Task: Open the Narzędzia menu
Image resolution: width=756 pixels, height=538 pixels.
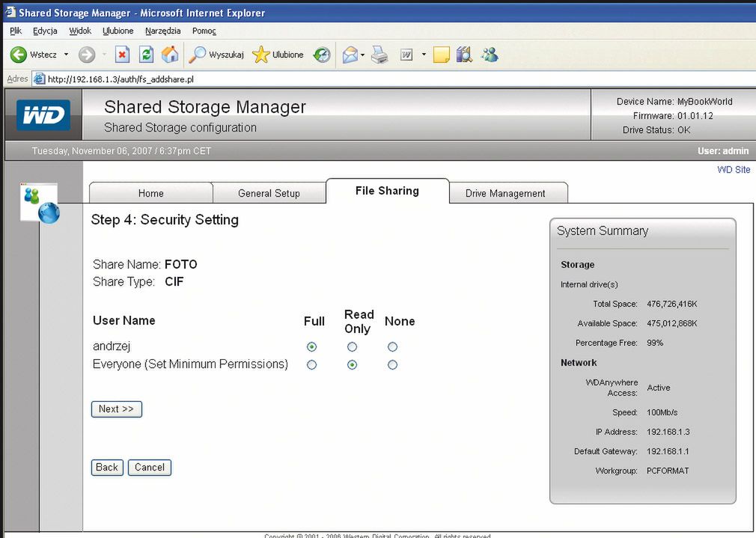Action: (163, 31)
